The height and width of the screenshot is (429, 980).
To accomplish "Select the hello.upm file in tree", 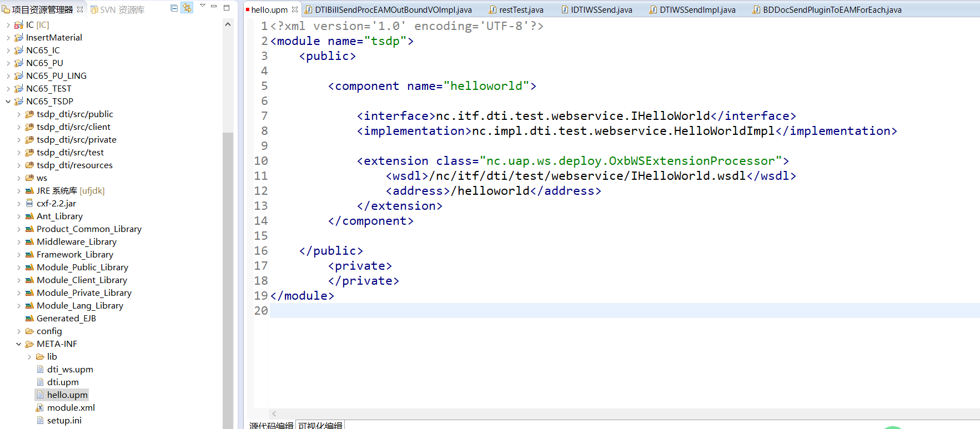I will tap(67, 395).
